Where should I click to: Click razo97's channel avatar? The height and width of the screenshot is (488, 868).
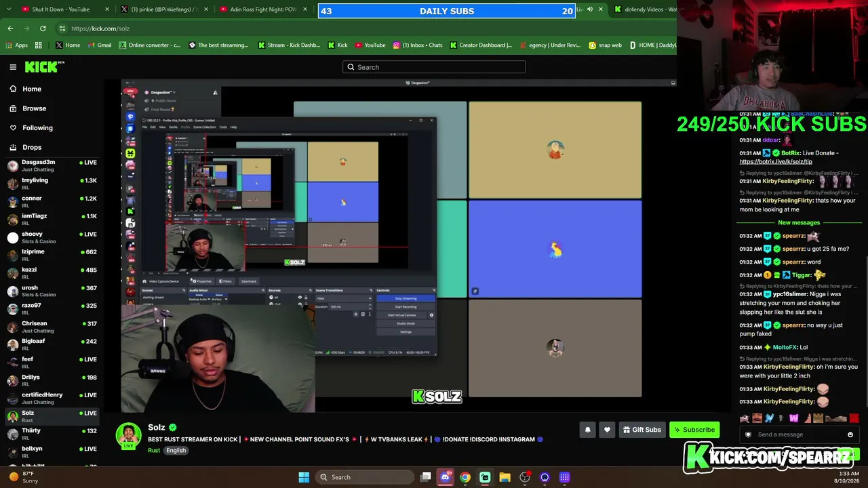(x=13, y=308)
